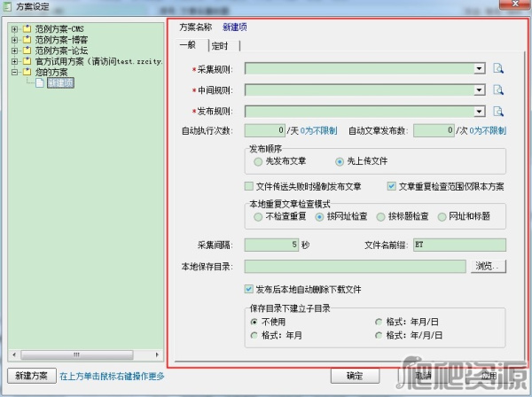Image resolution: width=532 pixels, height=397 pixels.
Task: Open the search icon beside 中间规则
Action: click(x=498, y=90)
